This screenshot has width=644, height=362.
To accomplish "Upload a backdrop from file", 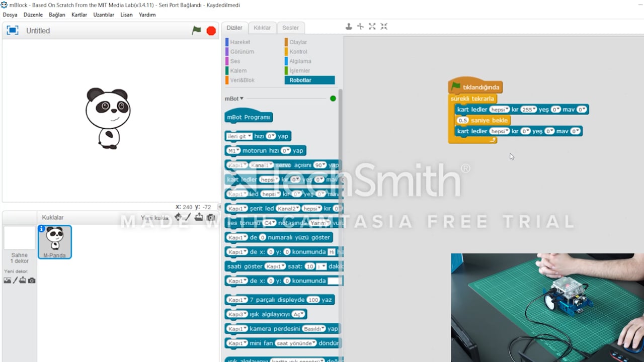I will 23,280.
